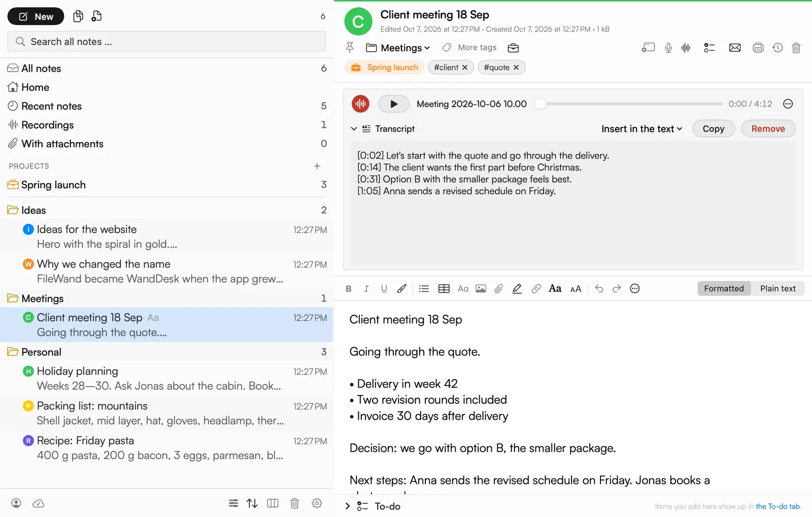The image size is (812, 517).
Task: Play the meeting recording
Action: click(394, 104)
